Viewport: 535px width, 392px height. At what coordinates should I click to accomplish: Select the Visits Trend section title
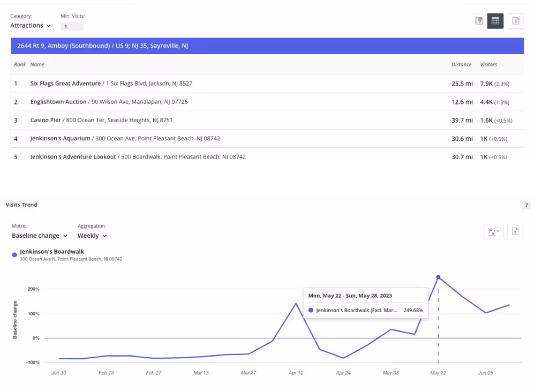coord(21,205)
